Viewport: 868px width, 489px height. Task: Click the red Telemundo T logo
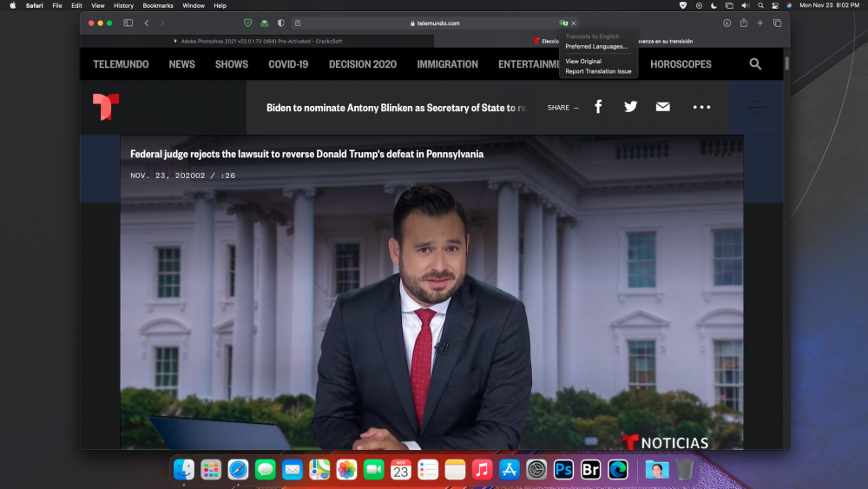click(106, 107)
